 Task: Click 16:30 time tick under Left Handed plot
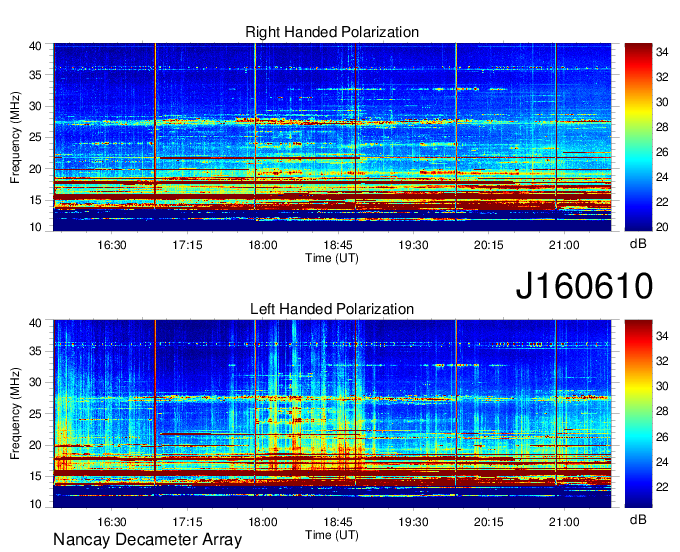pyautogui.click(x=111, y=522)
